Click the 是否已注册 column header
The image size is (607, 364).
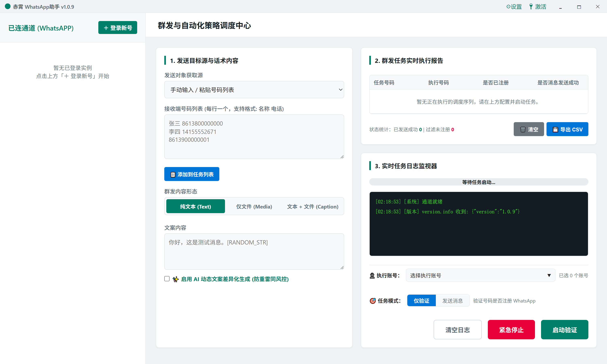496,83
